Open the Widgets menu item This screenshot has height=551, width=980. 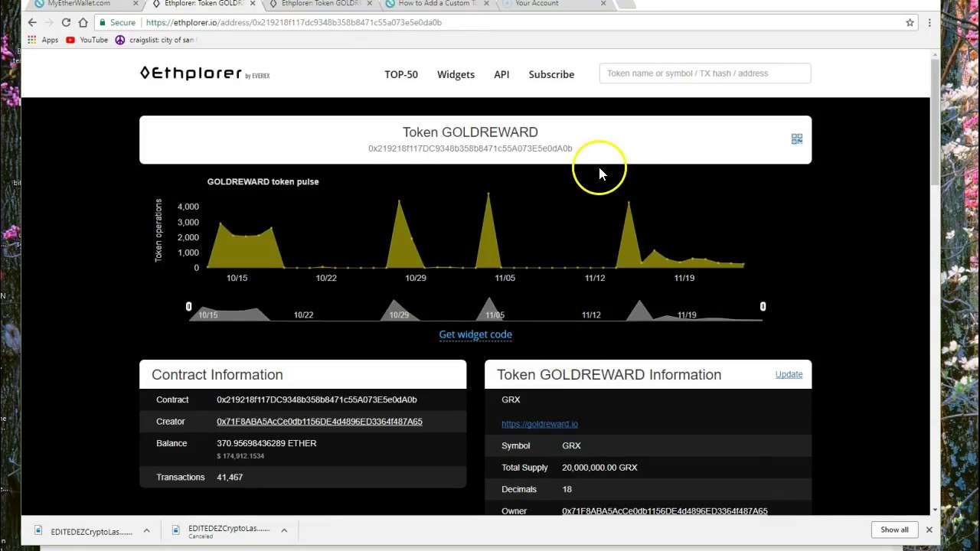coord(456,74)
